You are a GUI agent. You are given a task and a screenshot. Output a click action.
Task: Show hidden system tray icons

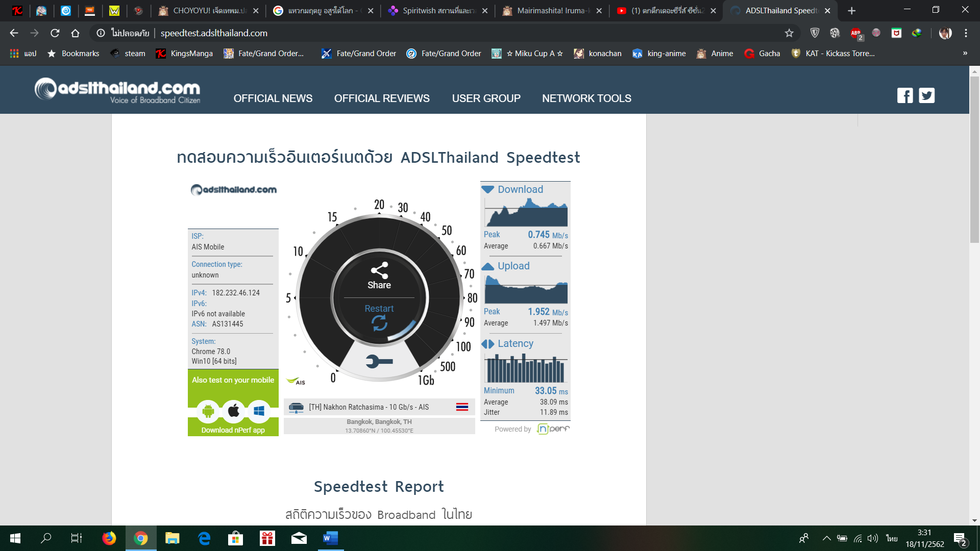click(x=826, y=538)
